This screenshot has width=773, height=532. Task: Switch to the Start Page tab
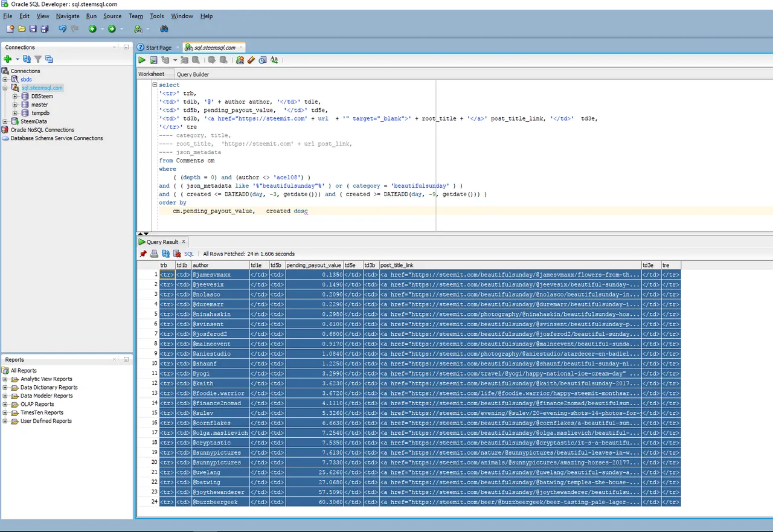click(158, 48)
